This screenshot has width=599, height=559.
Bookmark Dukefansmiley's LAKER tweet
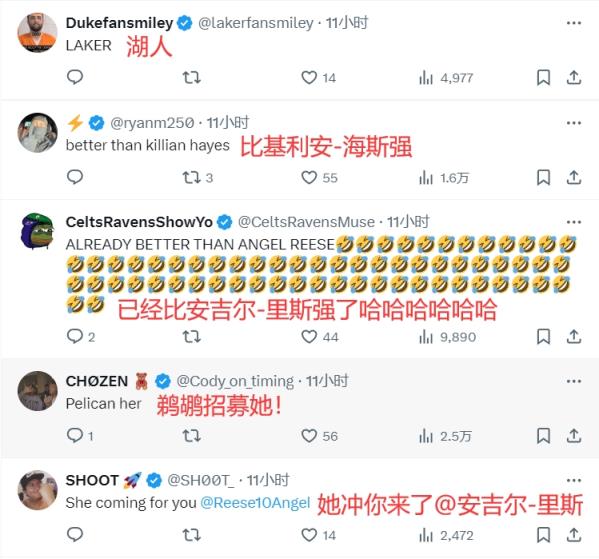[x=543, y=78]
